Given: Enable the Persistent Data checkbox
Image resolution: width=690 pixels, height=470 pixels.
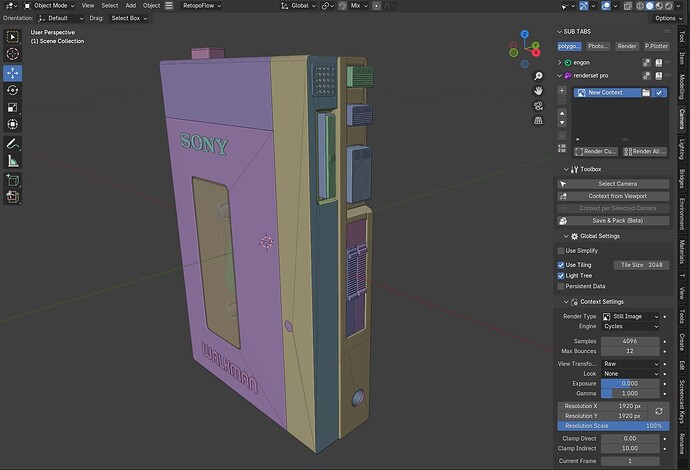Looking at the screenshot, I should point(561,286).
